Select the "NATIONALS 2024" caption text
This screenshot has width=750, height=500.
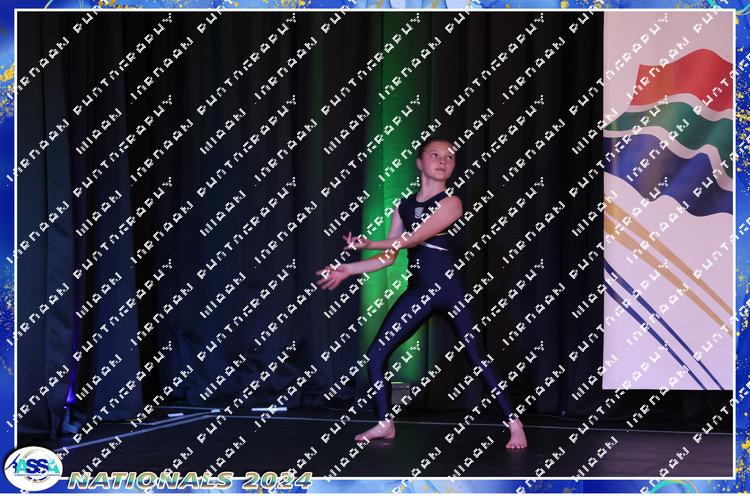pos(190,480)
